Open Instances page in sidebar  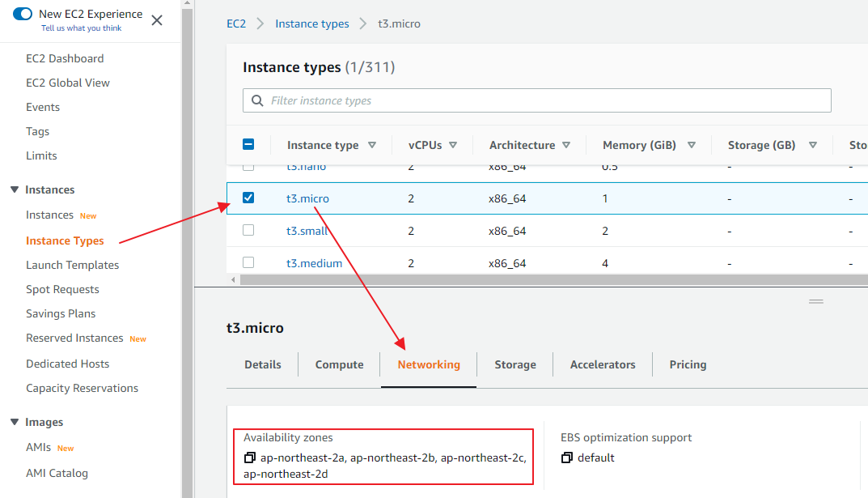coord(50,215)
